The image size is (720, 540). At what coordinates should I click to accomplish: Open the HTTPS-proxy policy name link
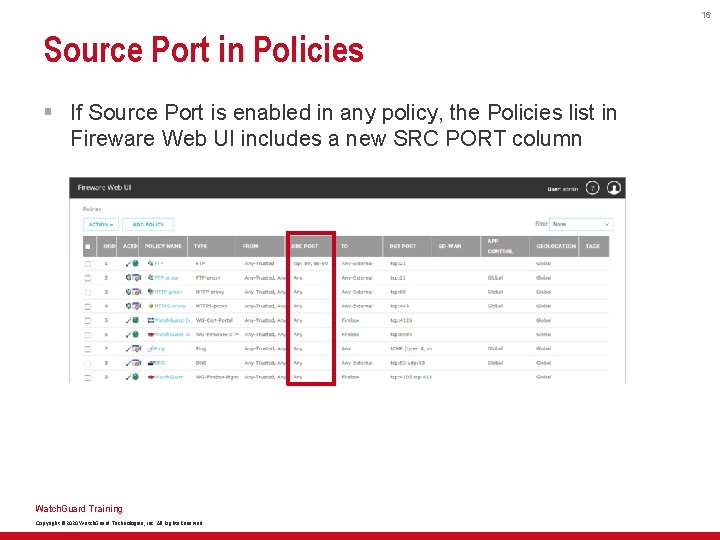pyautogui.click(x=170, y=306)
